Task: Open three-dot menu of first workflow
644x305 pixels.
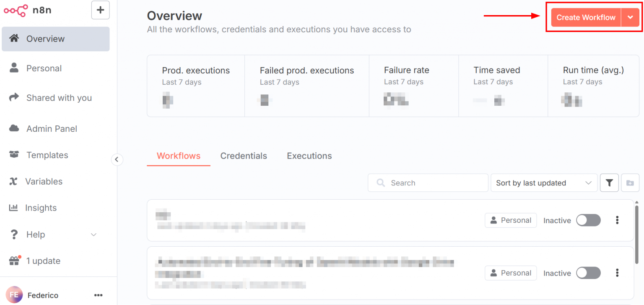Action: 617,220
